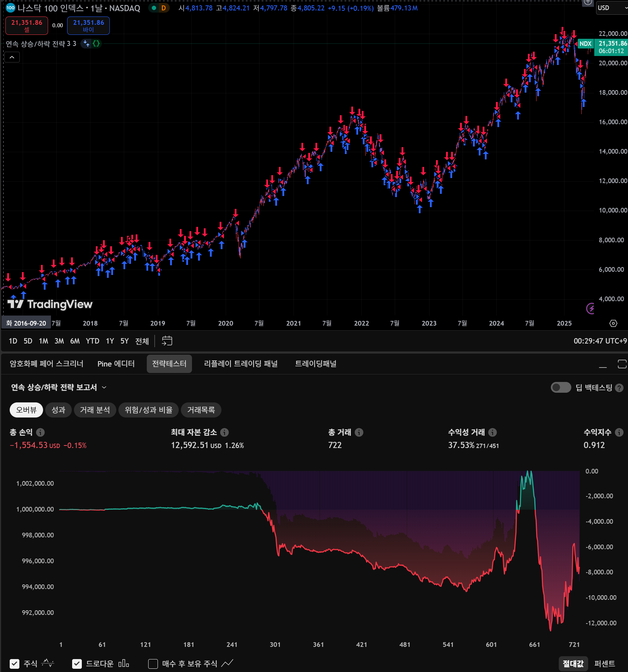Click the drawdown bar chart icon
Viewport: 628px width, 672px height.
pos(123,663)
